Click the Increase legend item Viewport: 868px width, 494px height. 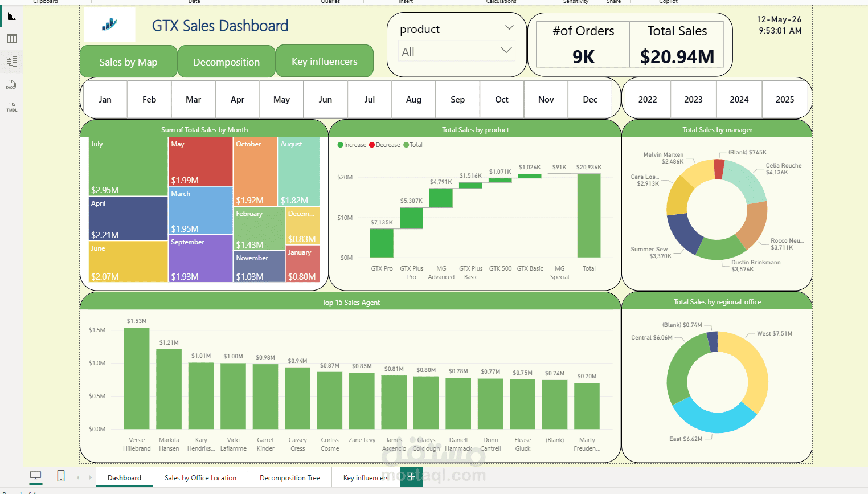pyautogui.click(x=352, y=145)
